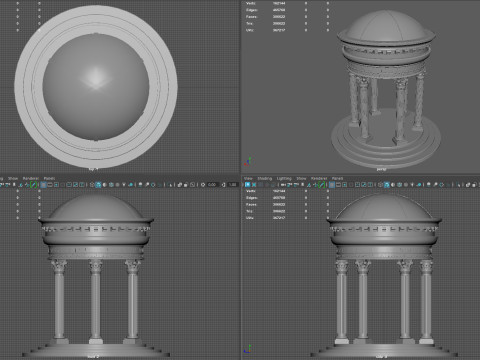Toggle Safe Action in bottom-left panel toolbar
This screenshot has width=480, height=360.
coord(75,185)
